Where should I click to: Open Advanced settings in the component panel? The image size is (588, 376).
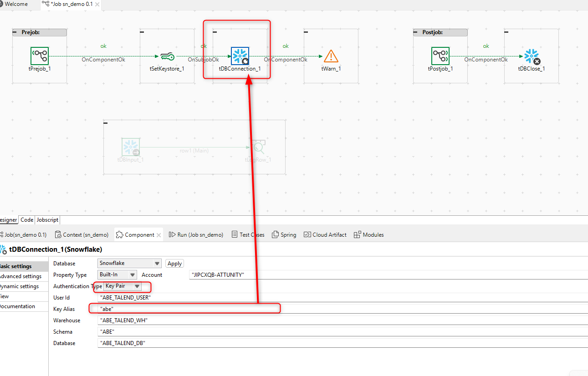pos(18,276)
